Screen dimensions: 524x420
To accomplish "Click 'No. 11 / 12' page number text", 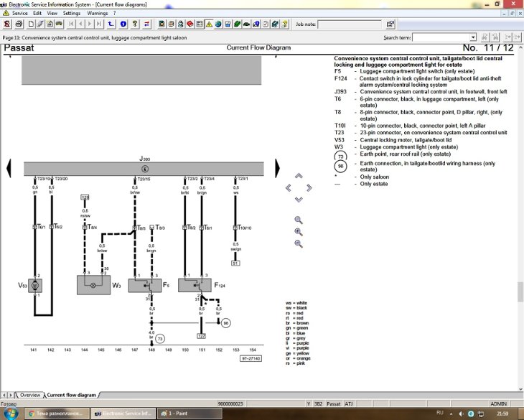I will (x=488, y=48).
